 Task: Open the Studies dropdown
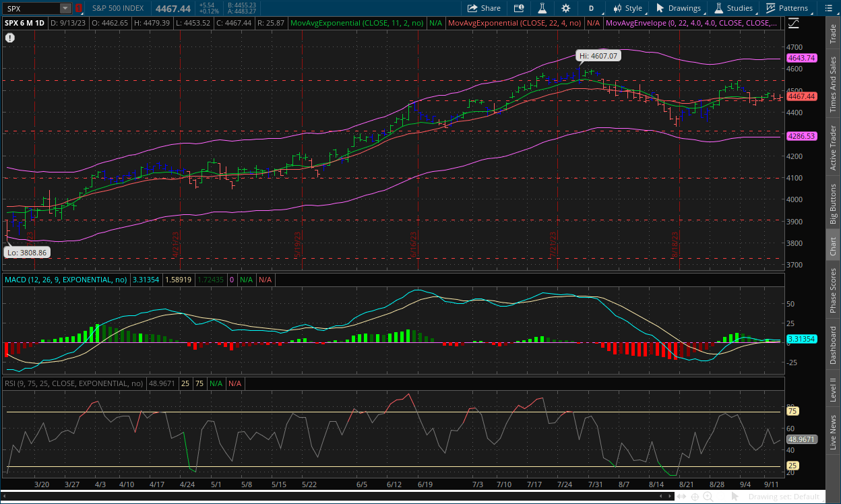[734, 8]
